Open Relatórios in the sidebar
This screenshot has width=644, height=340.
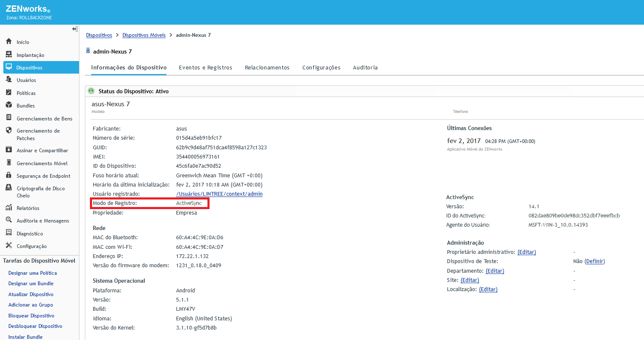pyautogui.click(x=28, y=208)
